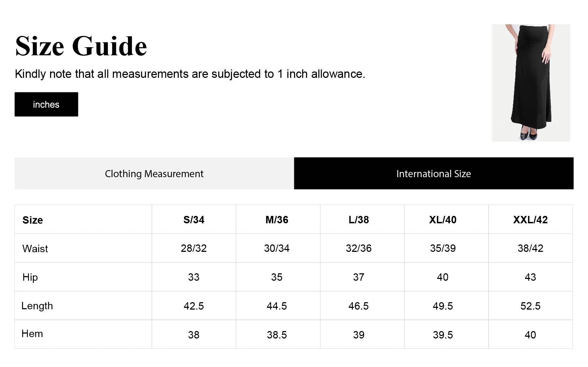
Task: Choose the XL/40 size header
Action: point(442,220)
